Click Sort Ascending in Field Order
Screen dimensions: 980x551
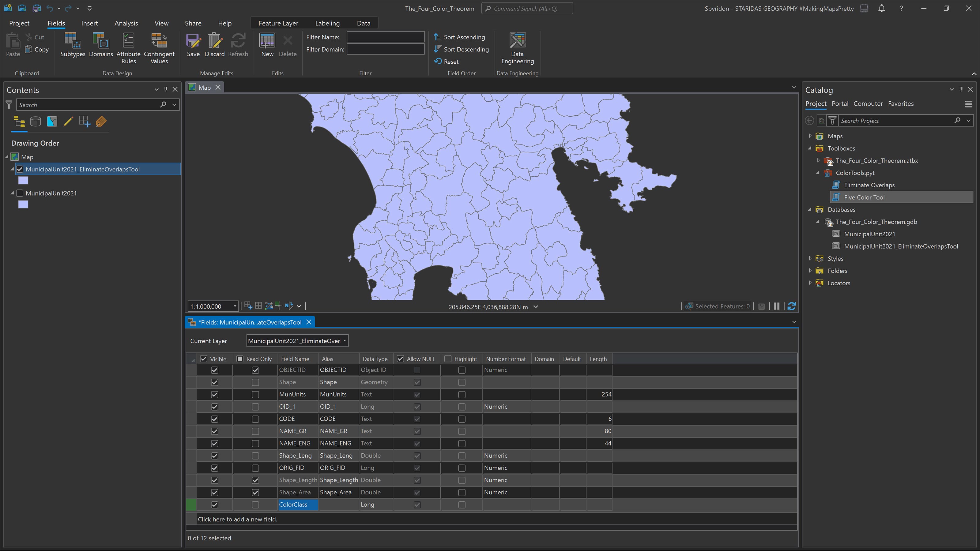[x=460, y=37]
